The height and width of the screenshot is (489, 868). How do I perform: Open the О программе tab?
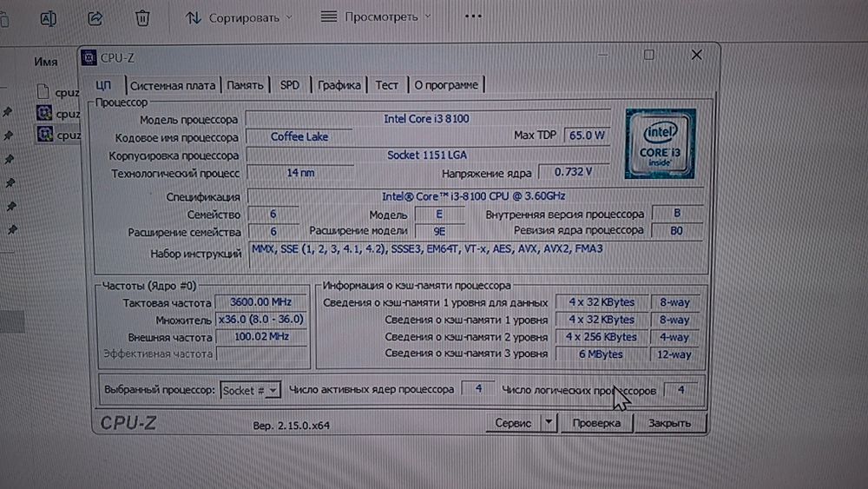pyautogui.click(x=446, y=85)
